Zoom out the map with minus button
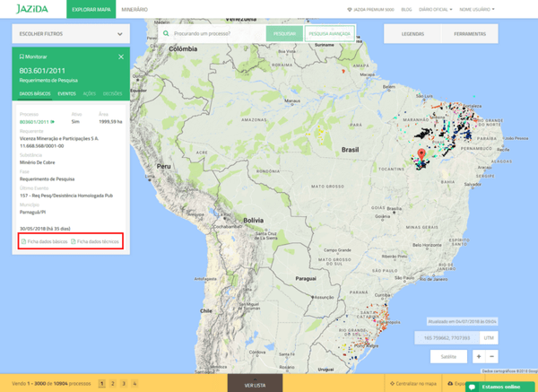This screenshot has height=392, width=538. (493, 356)
